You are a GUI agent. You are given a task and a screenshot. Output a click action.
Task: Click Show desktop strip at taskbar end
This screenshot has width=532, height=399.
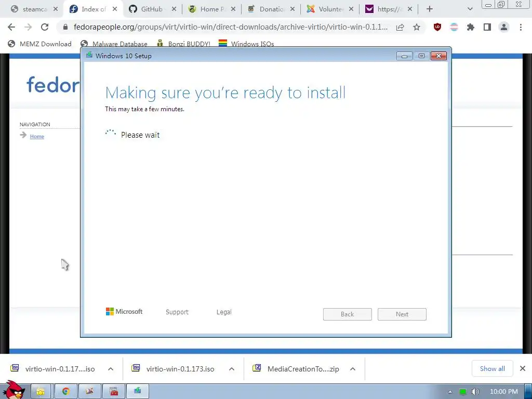pos(528,392)
